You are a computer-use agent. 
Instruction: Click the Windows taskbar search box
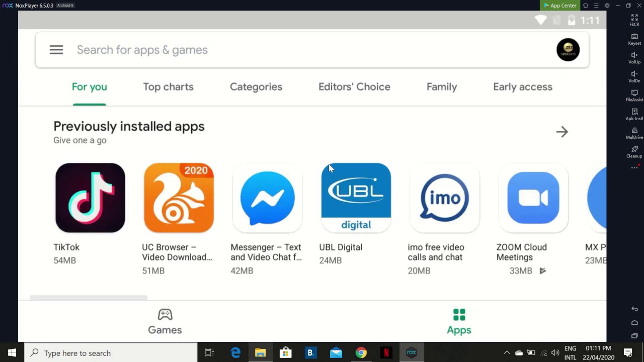point(111,353)
